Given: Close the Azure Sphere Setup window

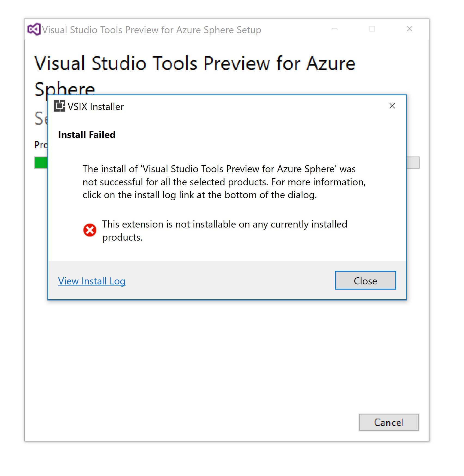Looking at the screenshot, I should [x=409, y=29].
